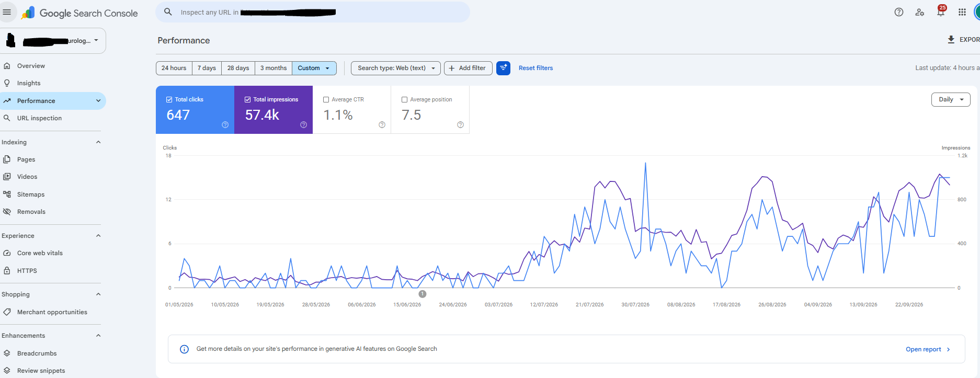This screenshot has width=980, height=378.
Task: Expand the Performance menu chevron
Action: tap(98, 101)
